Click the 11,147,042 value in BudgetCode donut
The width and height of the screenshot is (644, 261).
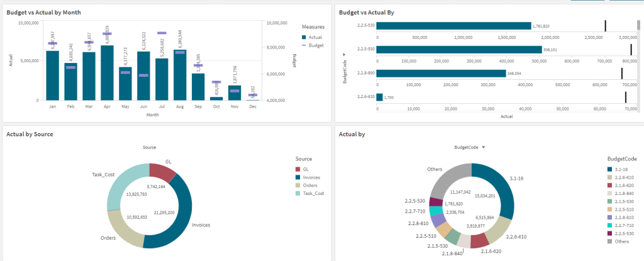462,192
